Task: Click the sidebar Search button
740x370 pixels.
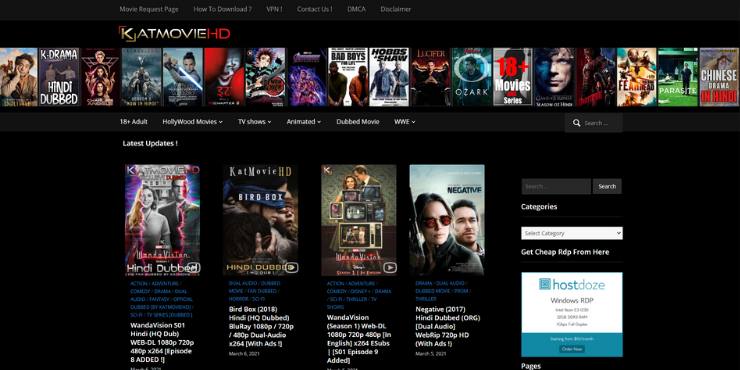Action: [607, 186]
